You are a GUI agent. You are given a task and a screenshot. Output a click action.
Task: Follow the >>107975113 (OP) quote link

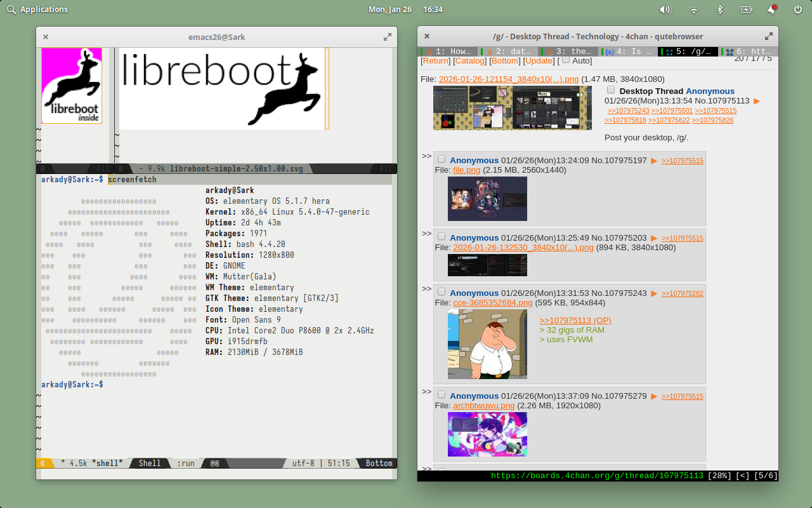[x=575, y=321]
